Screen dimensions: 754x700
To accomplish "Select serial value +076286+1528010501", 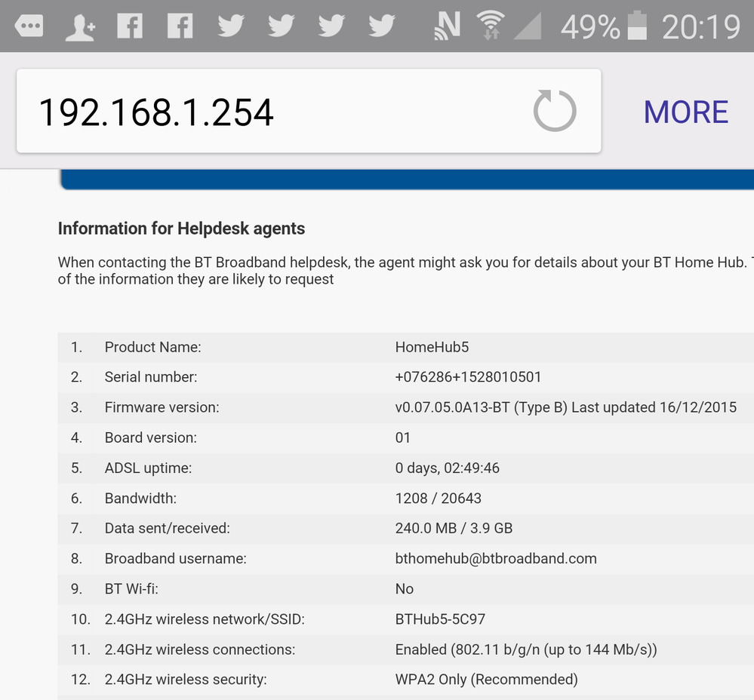I will pyautogui.click(x=469, y=377).
